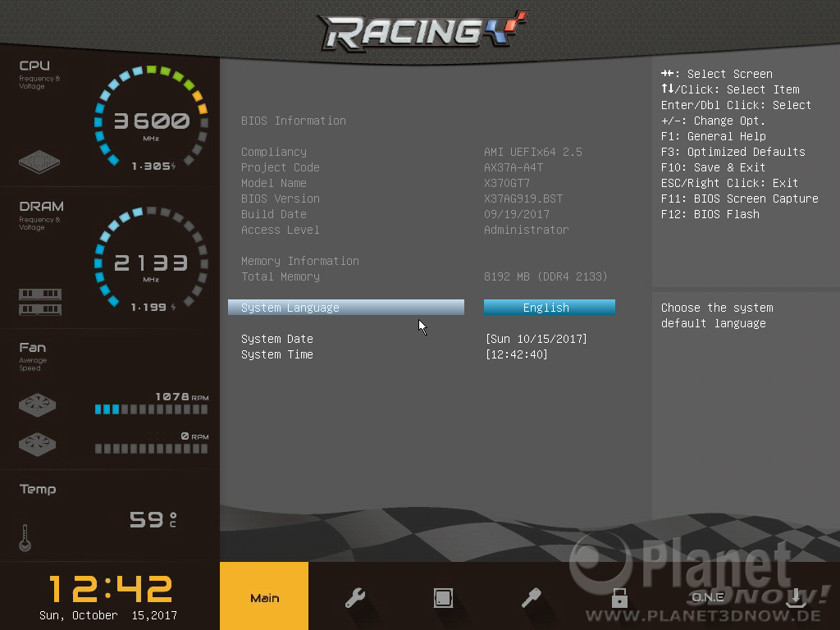Viewport: 840px width, 630px height.
Task: Open the Main tab
Action: tap(264, 596)
